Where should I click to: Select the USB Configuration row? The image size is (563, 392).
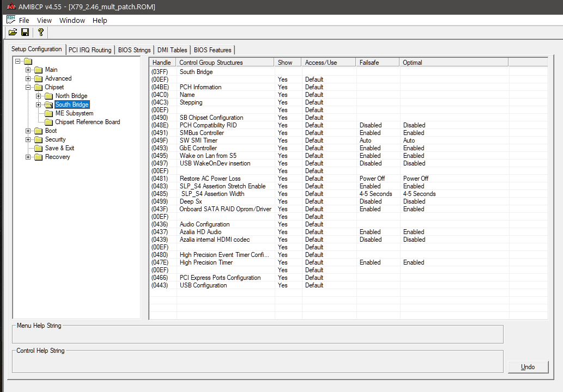[348, 285]
